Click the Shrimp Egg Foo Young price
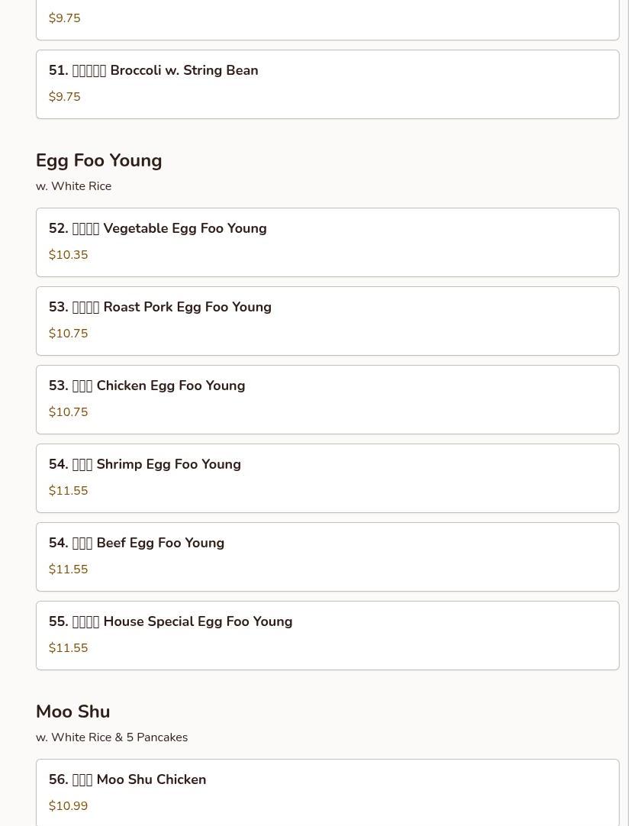The width and height of the screenshot is (644, 826). click(69, 491)
